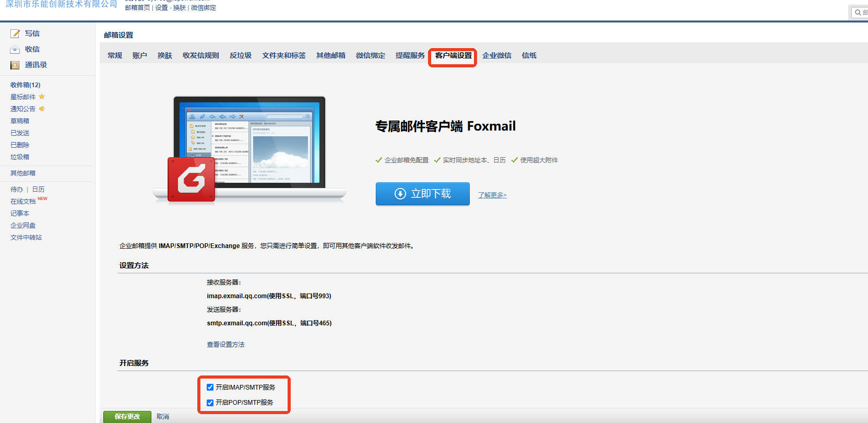Open the 收件箱(12) inbox folder
868x423 pixels.
[x=25, y=85]
